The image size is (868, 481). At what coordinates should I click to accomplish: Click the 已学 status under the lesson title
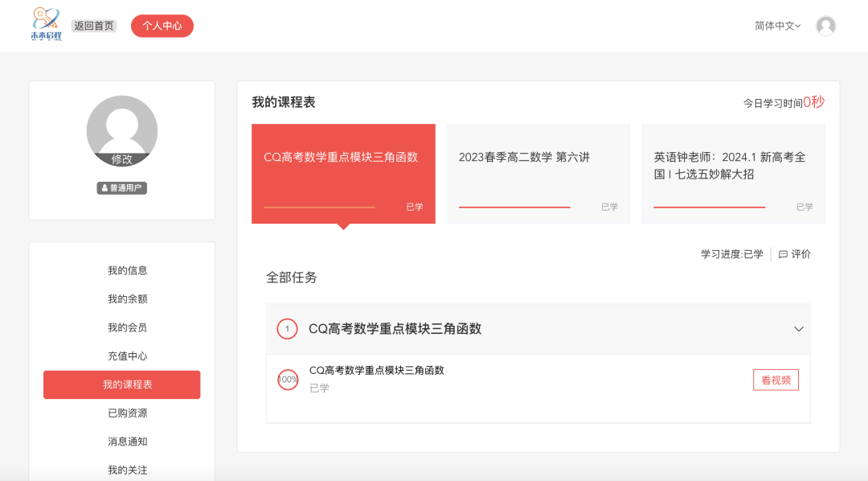319,388
